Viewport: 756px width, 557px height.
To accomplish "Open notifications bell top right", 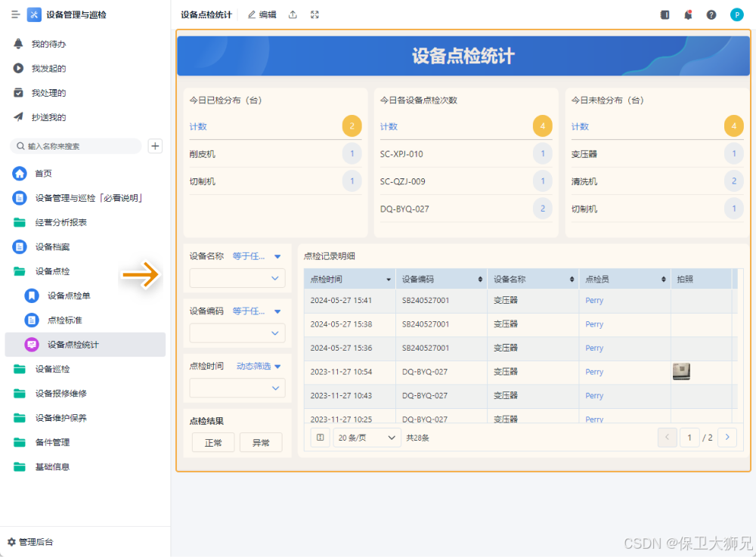I will [688, 14].
